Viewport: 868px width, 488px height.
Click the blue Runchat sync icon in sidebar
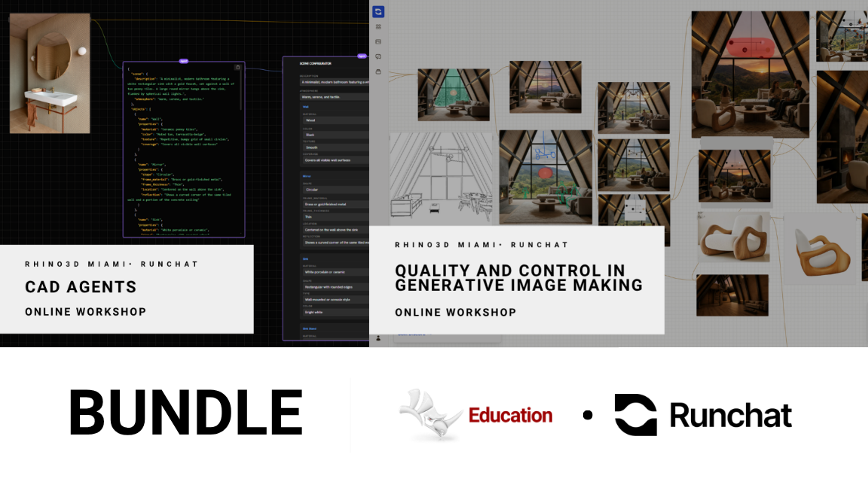click(378, 11)
